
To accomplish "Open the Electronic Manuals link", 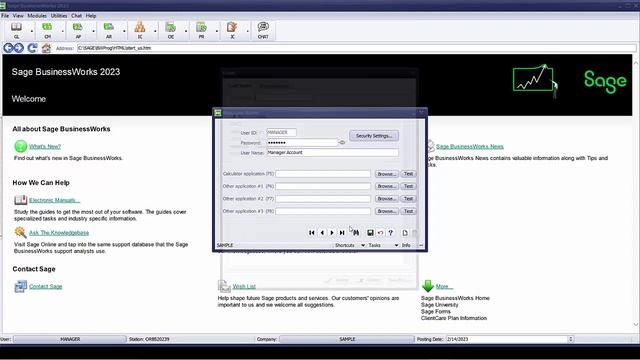I will pyautogui.click(x=54, y=200).
